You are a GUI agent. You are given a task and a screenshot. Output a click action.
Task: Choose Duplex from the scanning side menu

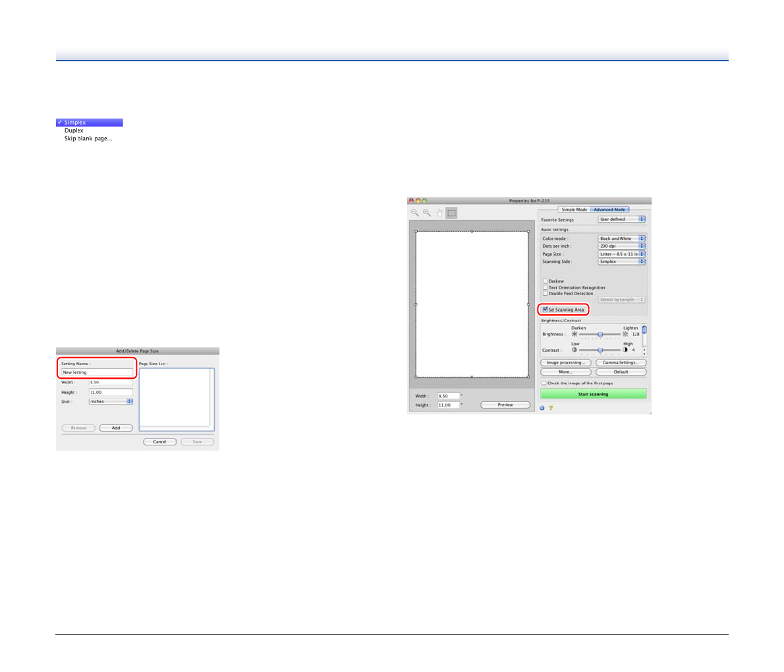[74, 130]
